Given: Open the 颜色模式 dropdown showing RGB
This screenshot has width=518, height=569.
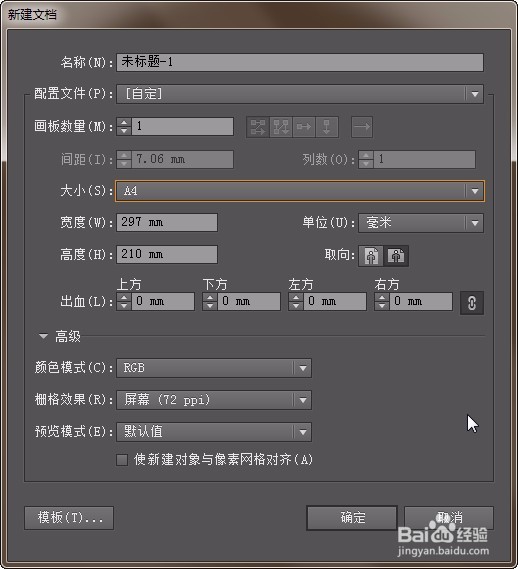Looking at the screenshot, I should pos(214,368).
